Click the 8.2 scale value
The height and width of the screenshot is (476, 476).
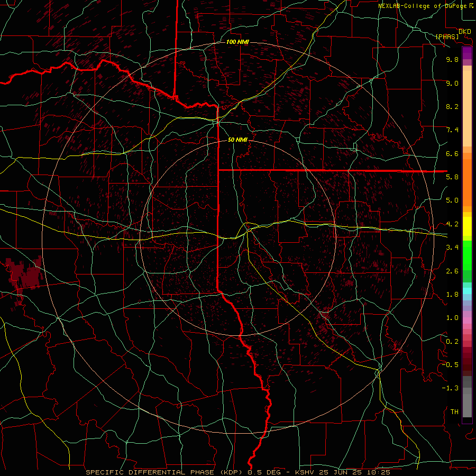point(452,106)
